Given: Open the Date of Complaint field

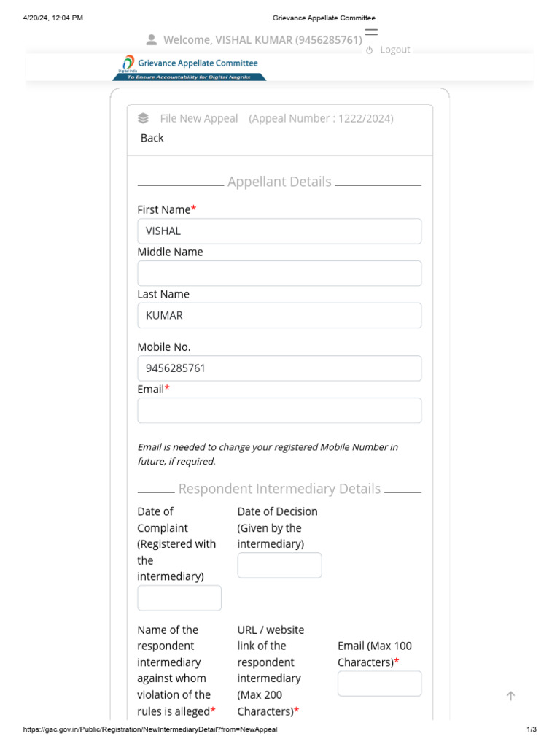Looking at the screenshot, I should pos(179,598).
